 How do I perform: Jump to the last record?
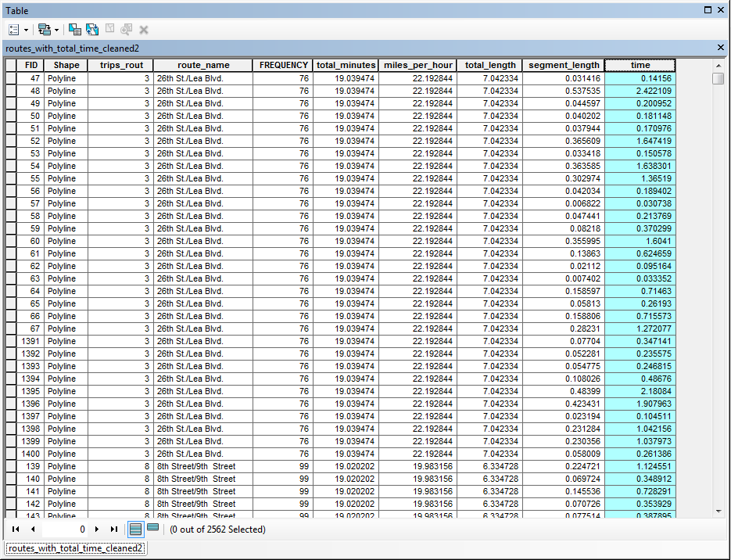[x=114, y=529]
